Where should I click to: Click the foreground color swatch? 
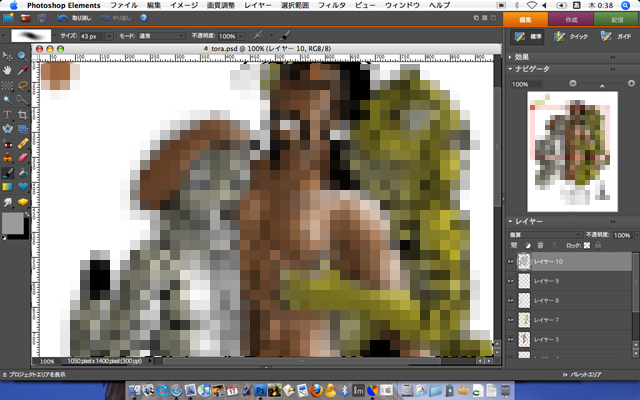click(x=13, y=224)
